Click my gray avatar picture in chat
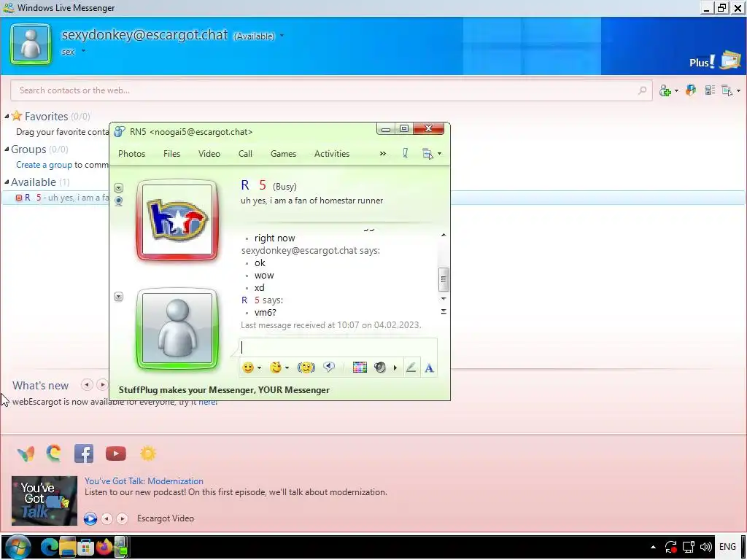The height and width of the screenshot is (560, 747). pyautogui.click(x=177, y=328)
